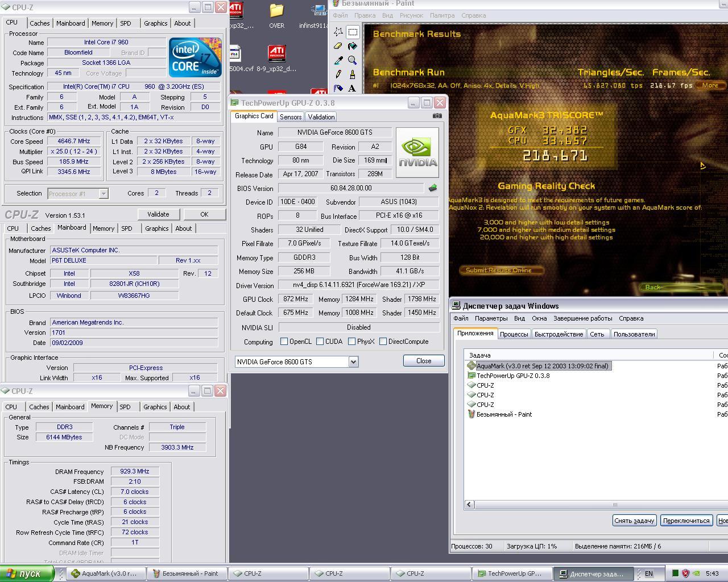The height and width of the screenshot is (582, 728).
Task: Click the Close button in GPU-Z
Action: (x=424, y=361)
